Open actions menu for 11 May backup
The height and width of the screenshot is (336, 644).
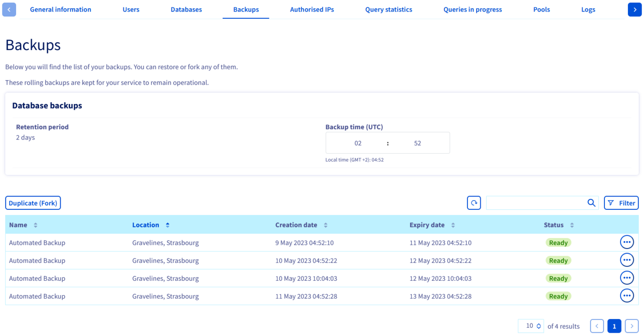point(627,296)
